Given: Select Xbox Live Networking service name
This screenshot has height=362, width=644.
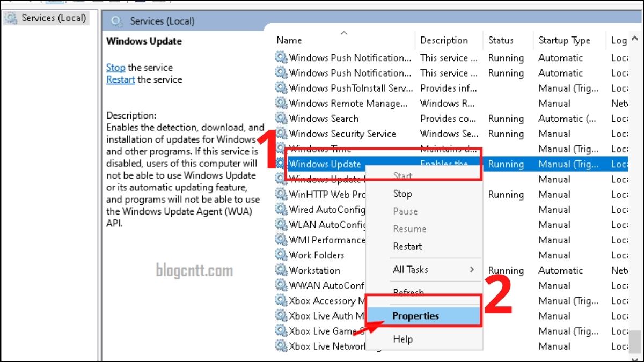Looking at the screenshot, I should [x=327, y=346].
